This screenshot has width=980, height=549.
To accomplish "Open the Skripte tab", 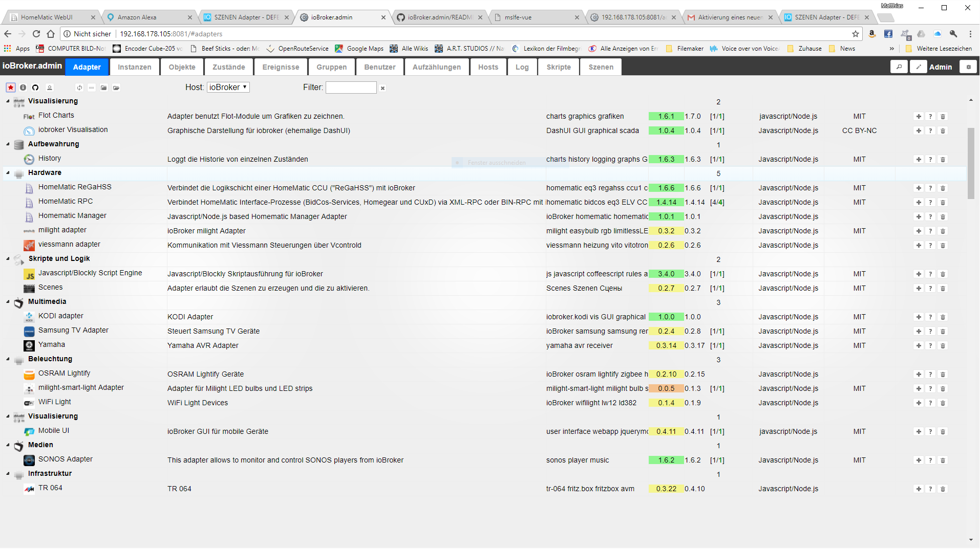I will (x=559, y=67).
